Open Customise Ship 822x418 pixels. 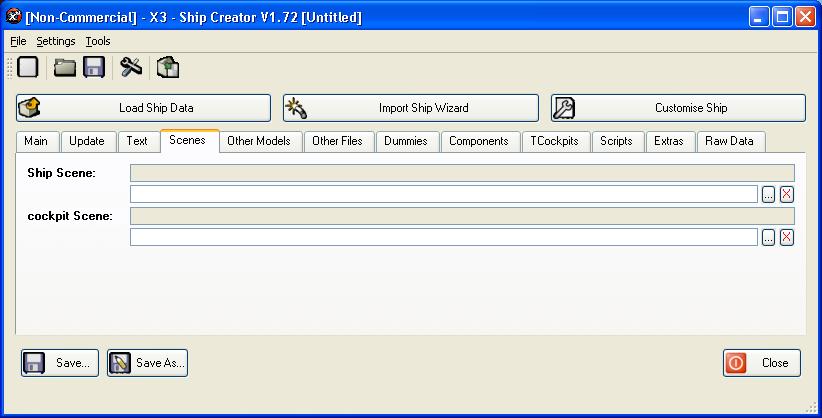click(678, 108)
